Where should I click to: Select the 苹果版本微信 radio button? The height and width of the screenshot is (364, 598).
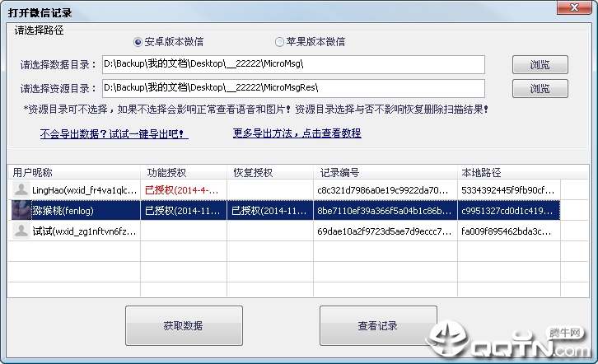coord(279,42)
